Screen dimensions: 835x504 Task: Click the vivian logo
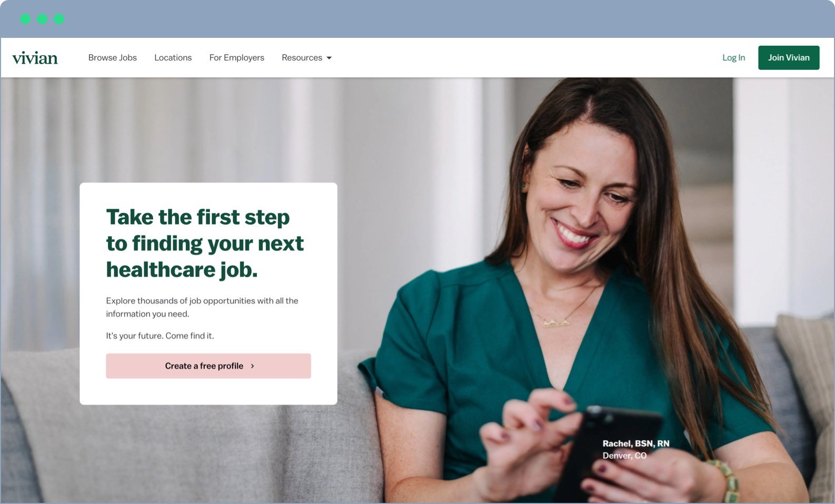pos(35,58)
